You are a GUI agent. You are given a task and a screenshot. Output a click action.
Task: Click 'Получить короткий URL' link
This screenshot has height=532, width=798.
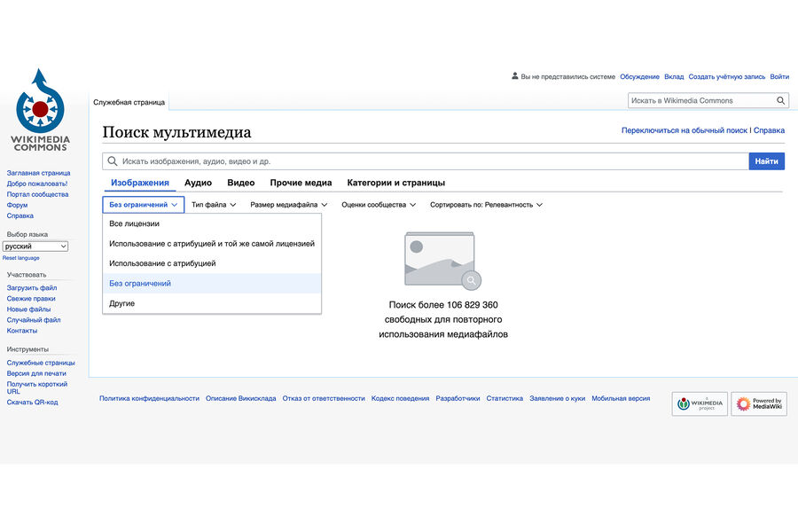[x=36, y=388]
